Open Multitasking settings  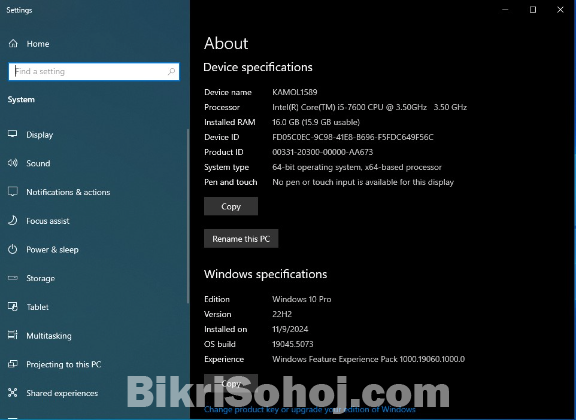coord(49,335)
